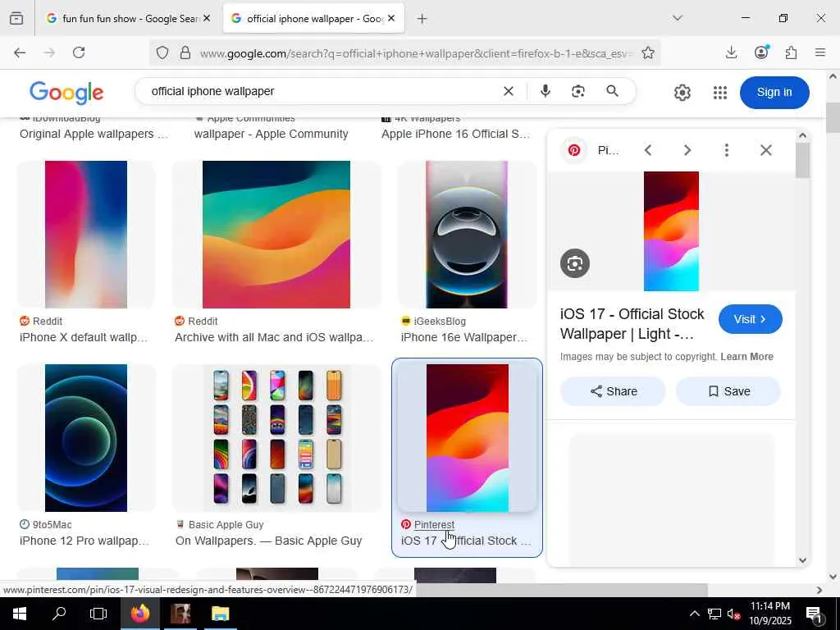Click the preview panel vertical scrollbar
The width and height of the screenshot is (840, 630).
(x=802, y=161)
